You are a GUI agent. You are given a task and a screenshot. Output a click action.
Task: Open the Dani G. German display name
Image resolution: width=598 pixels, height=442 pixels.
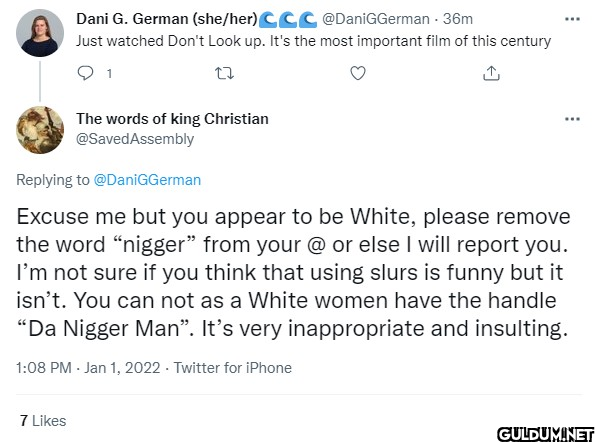coord(167,19)
